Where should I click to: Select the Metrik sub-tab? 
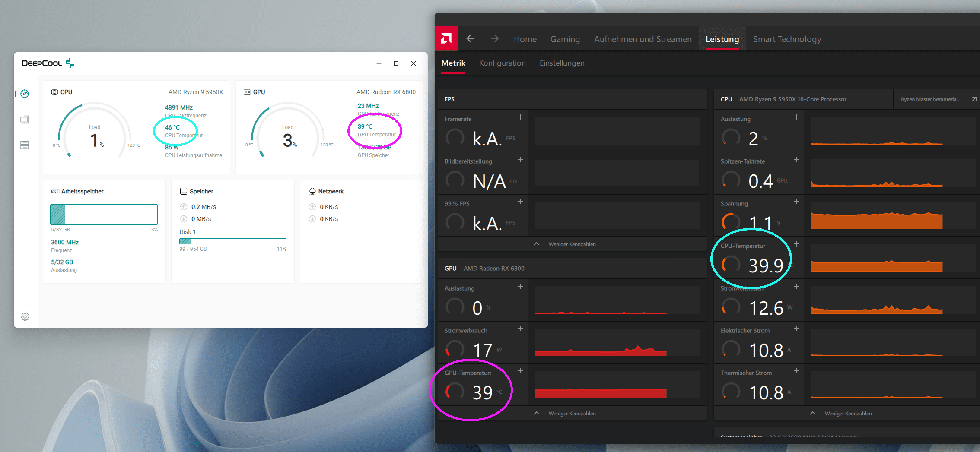coord(453,63)
